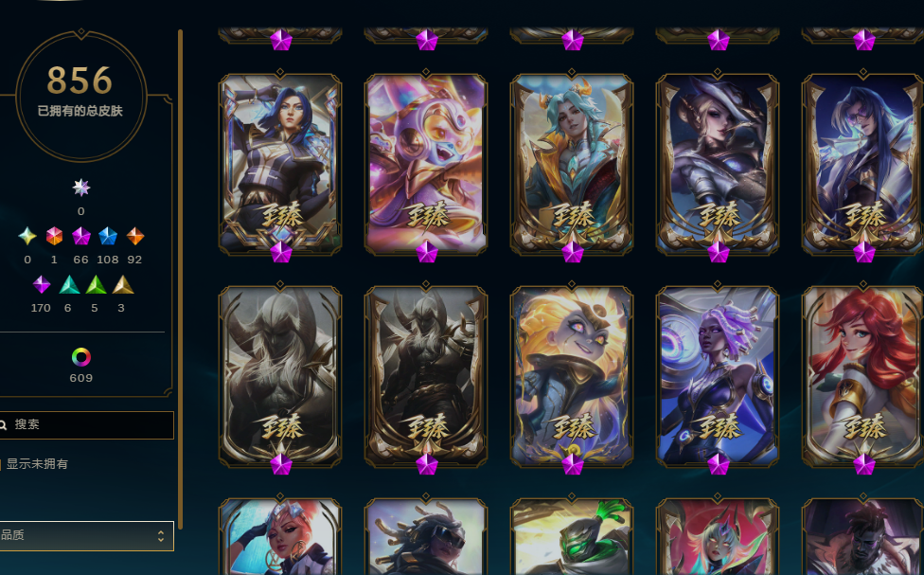Click the pink-red gem icon showing 1
This screenshot has width=924, height=575.
click(x=54, y=236)
